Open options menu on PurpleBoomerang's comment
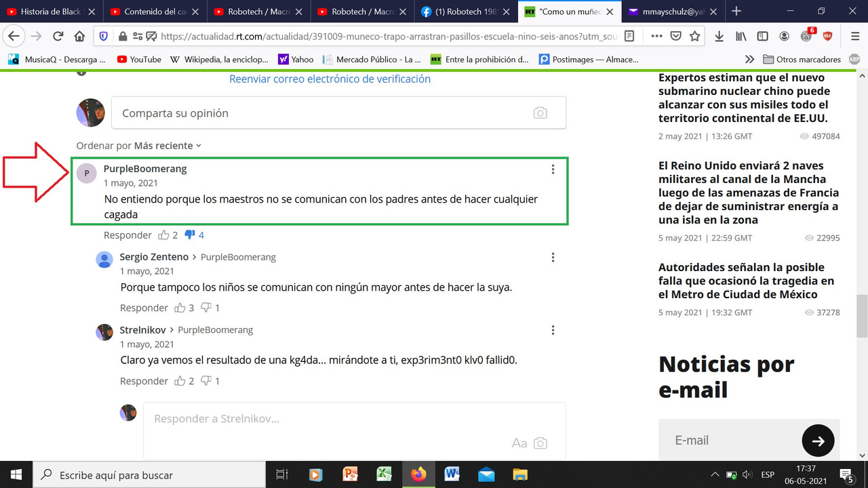 [553, 169]
